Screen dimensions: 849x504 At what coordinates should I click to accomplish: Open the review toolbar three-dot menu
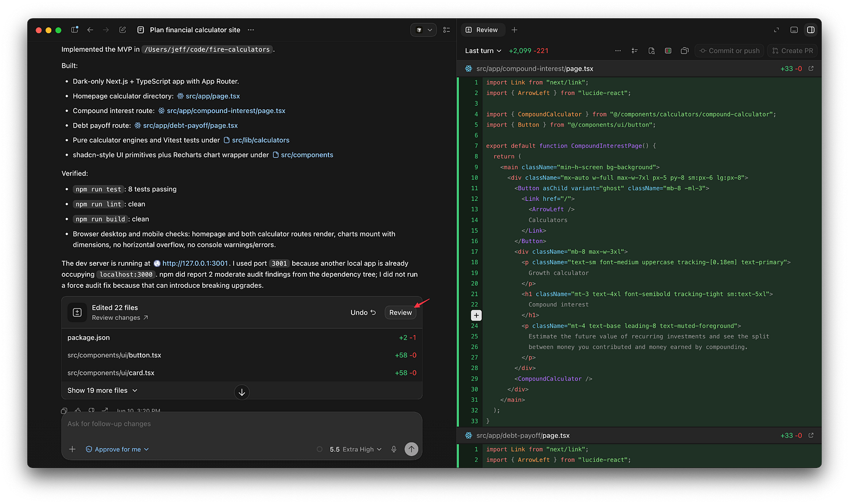(618, 51)
